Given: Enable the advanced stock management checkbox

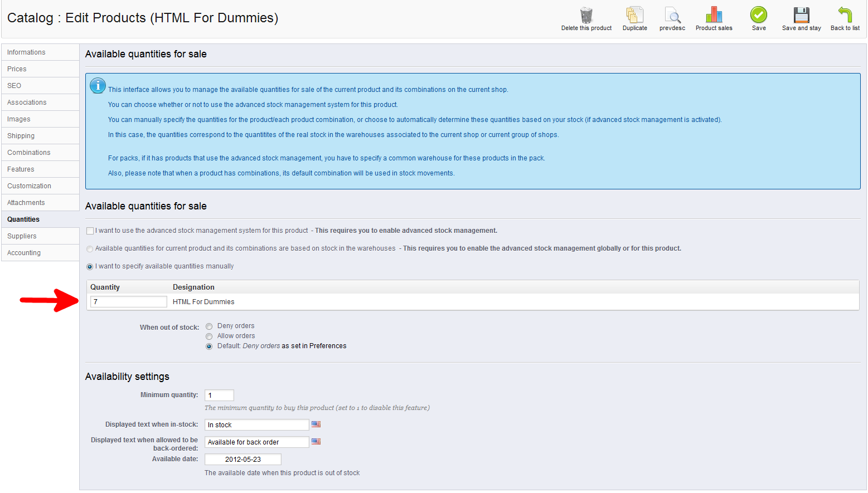Looking at the screenshot, I should [x=90, y=231].
